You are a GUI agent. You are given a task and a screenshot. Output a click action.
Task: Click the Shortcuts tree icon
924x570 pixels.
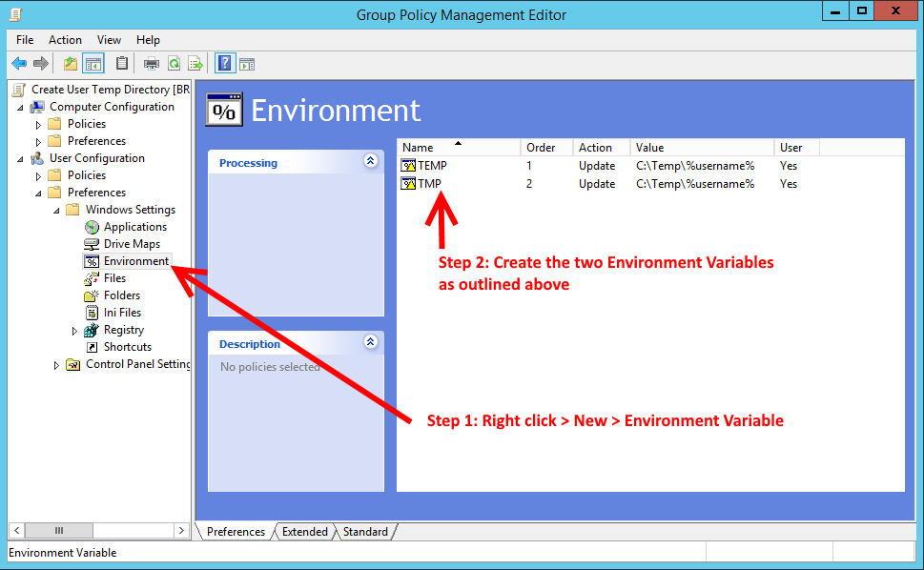[92, 347]
